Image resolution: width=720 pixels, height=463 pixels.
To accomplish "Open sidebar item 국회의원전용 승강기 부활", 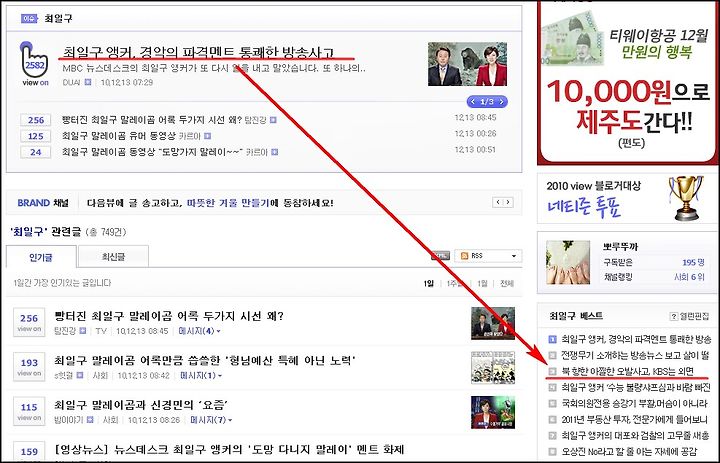I will click(635, 403).
